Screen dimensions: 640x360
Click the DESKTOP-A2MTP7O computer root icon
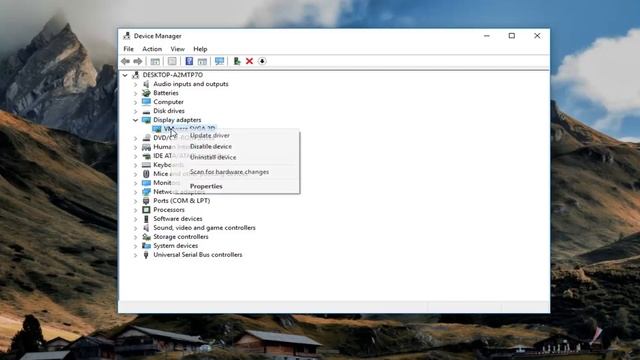point(136,75)
